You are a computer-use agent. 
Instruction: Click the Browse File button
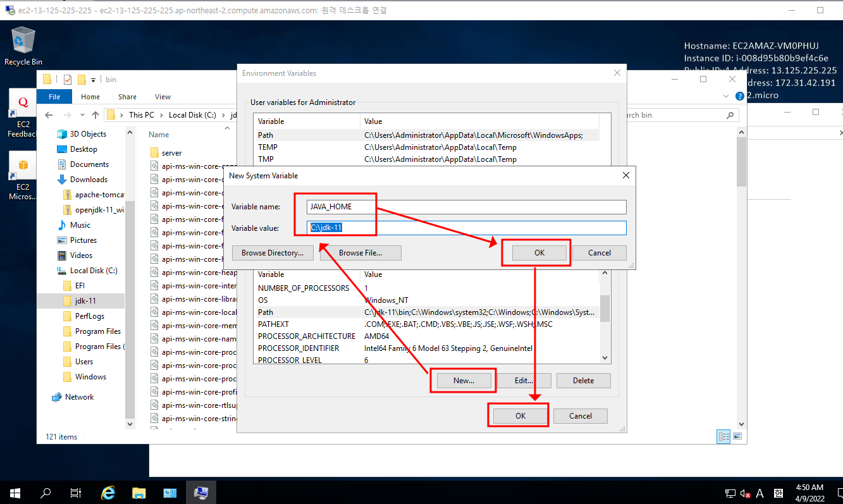[x=360, y=253]
